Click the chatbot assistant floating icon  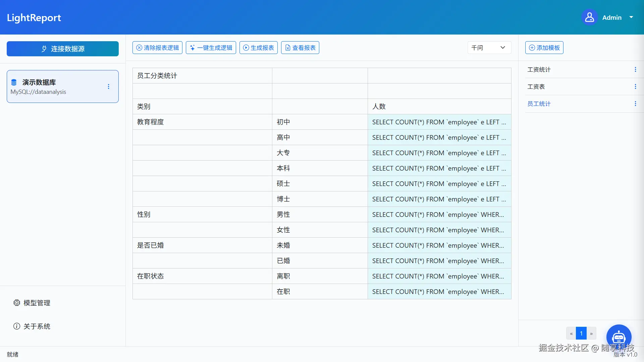click(619, 337)
